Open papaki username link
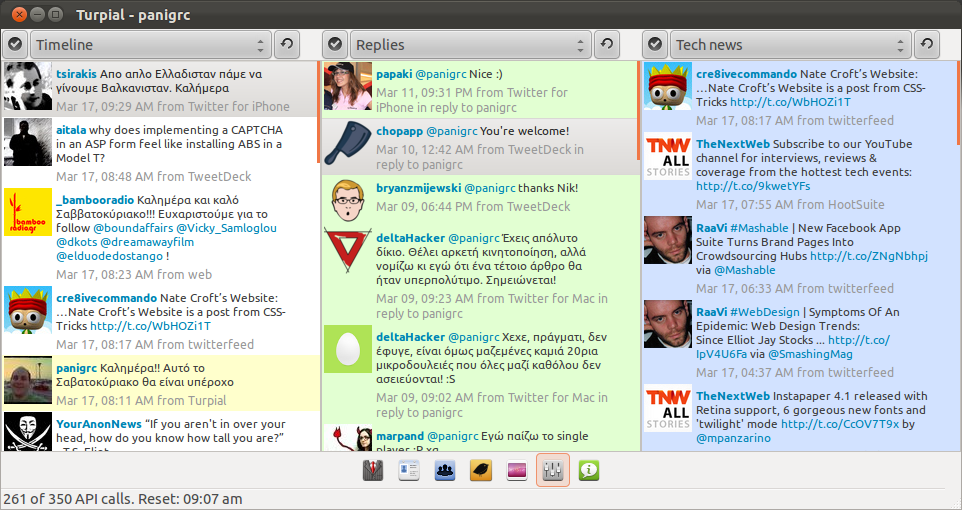Screen dimensions: 962x510 coord(394,74)
